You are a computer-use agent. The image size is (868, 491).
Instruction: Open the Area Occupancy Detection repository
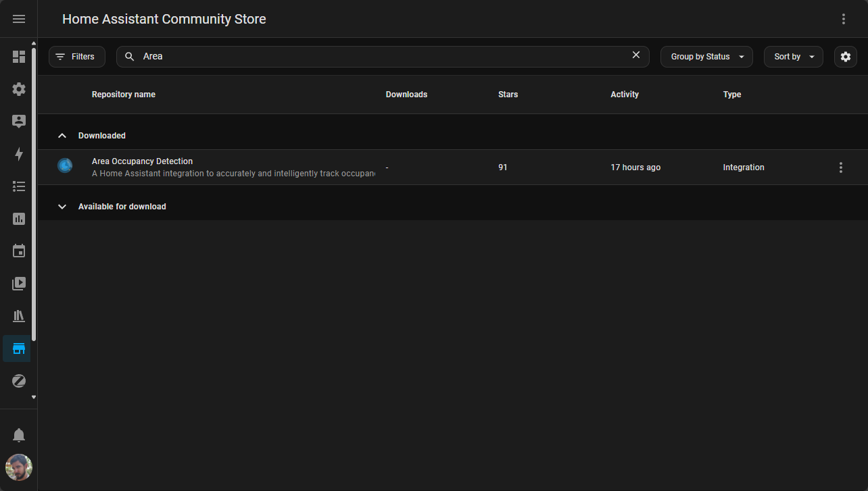142,161
